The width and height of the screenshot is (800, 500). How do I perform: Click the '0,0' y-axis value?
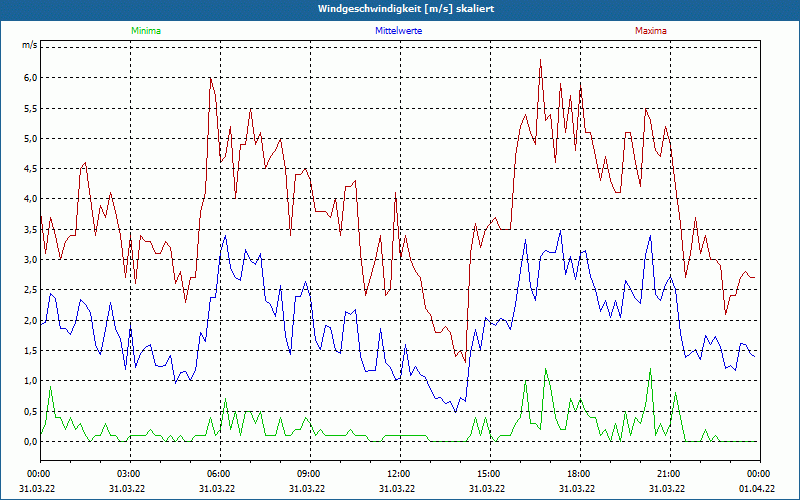coord(31,441)
